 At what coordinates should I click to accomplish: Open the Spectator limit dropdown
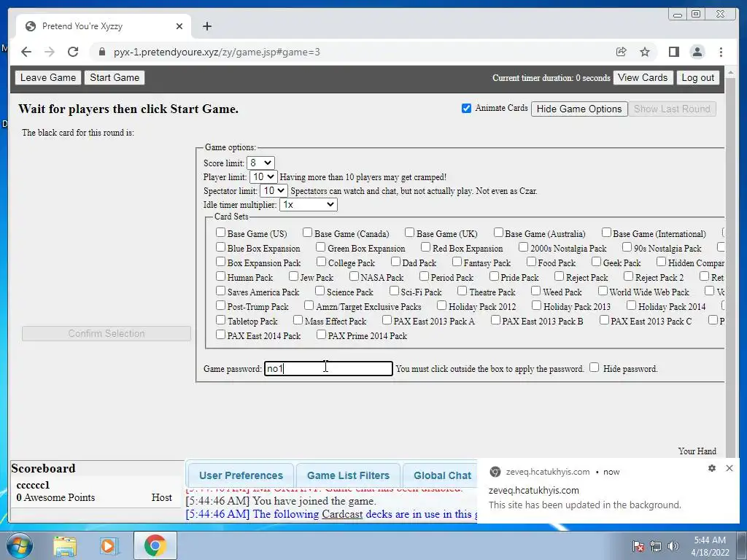[x=274, y=190]
